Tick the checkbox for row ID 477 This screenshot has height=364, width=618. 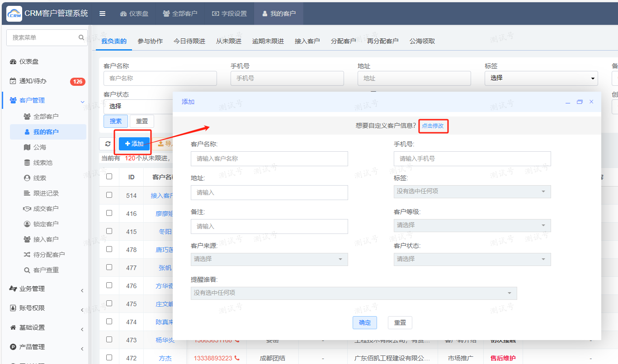coord(109,267)
